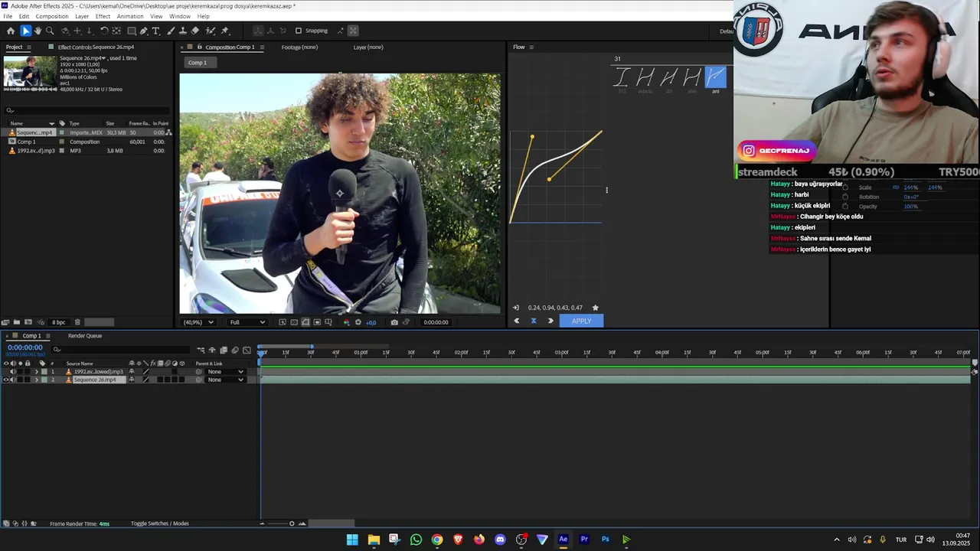Open the Effect menu
980x551 pixels.
pyautogui.click(x=103, y=16)
